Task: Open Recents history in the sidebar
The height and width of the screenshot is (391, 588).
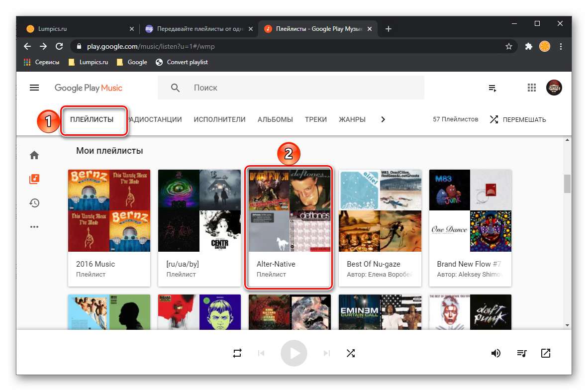Action: [34, 203]
